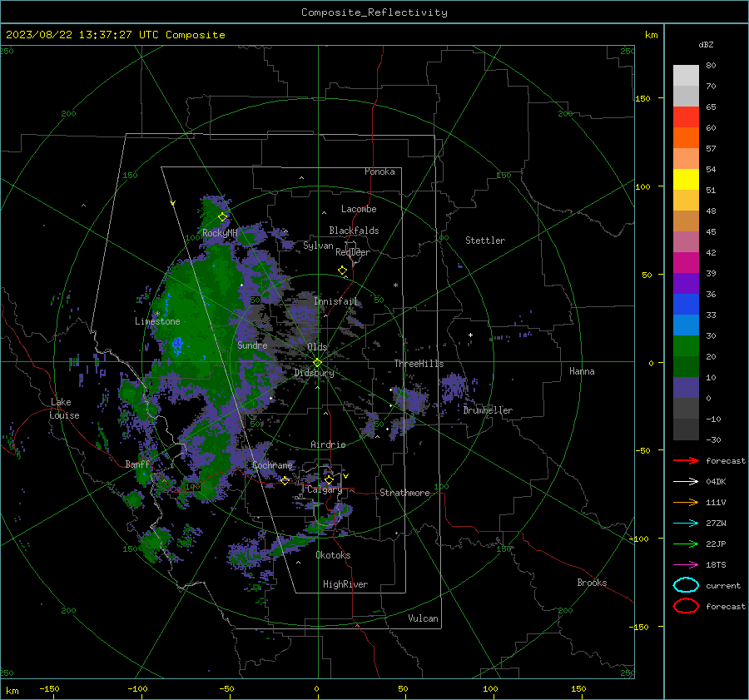
Task: Click the Vulcan label
Action: pos(424,618)
